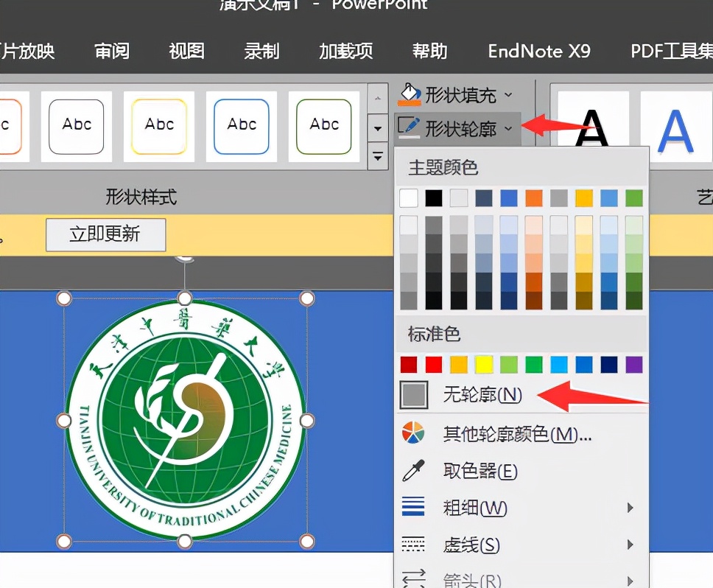
Task: Open the 加载项 tab
Action: point(345,52)
